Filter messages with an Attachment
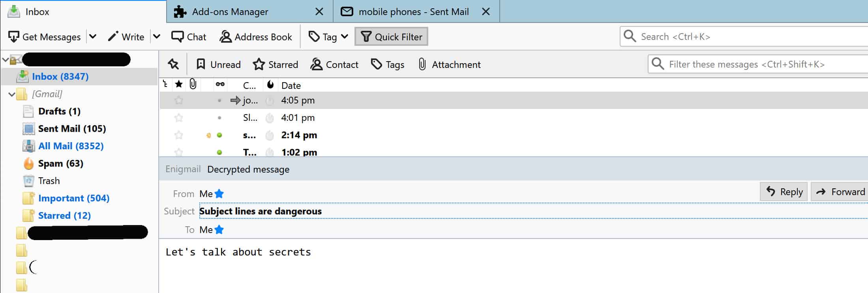 click(x=449, y=64)
